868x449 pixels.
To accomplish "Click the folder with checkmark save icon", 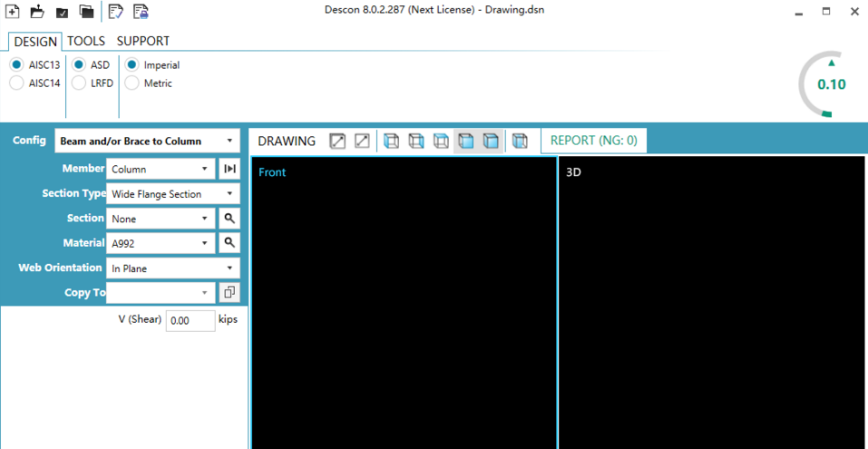I will [62, 12].
